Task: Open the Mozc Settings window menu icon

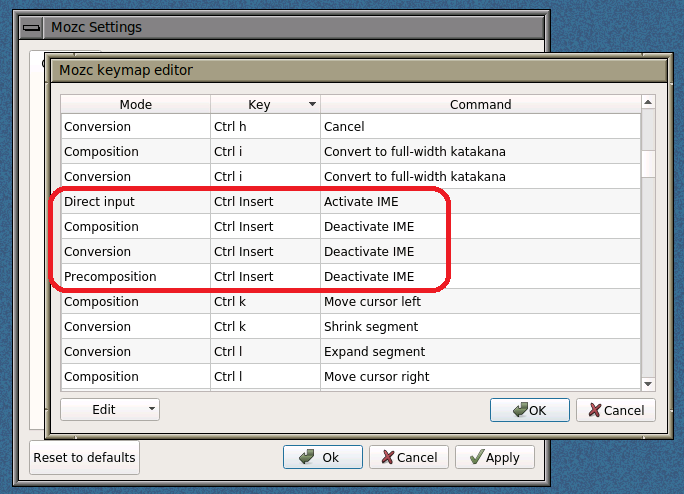Action: [31, 27]
